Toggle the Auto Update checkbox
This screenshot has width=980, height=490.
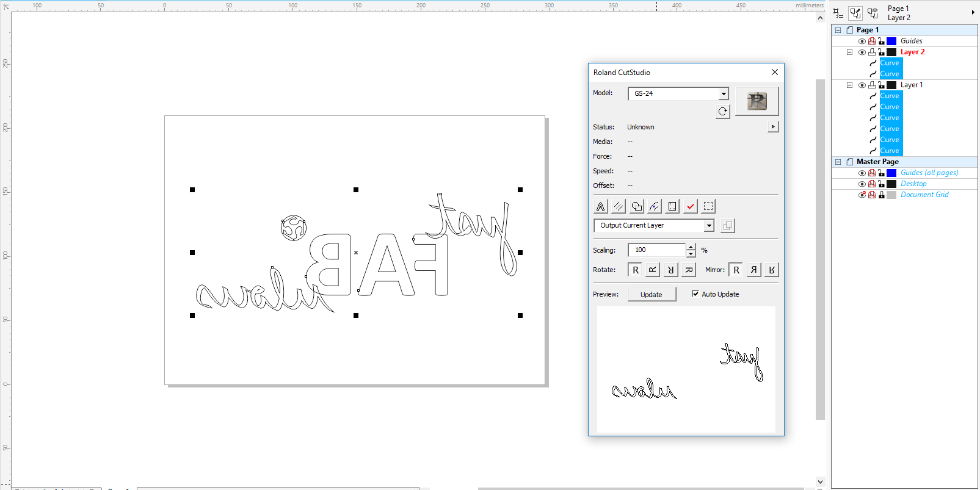tap(695, 294)
